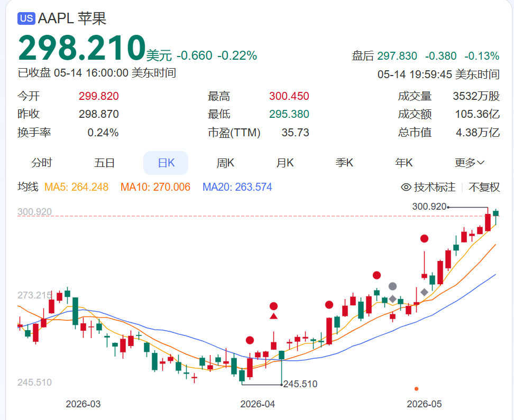This screenshot has height=420, width=514.
Task: Click the MA5: 264.248 indicator label
Action: click(76, 187)
